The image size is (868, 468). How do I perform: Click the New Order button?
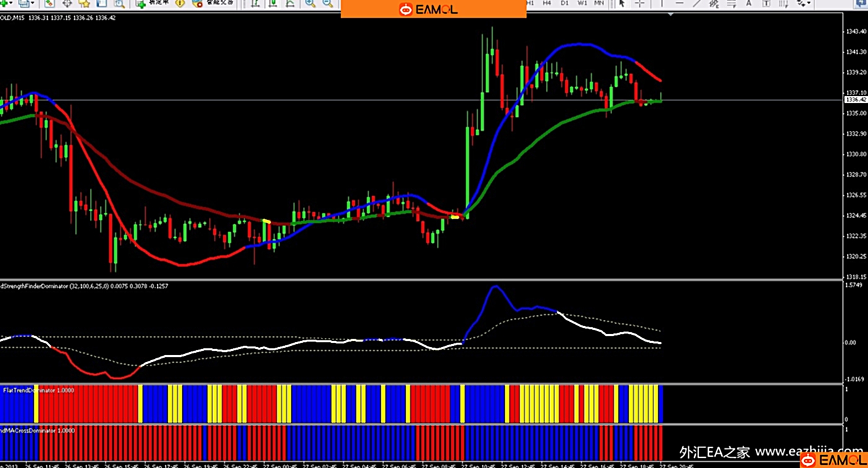pos(154,3)
